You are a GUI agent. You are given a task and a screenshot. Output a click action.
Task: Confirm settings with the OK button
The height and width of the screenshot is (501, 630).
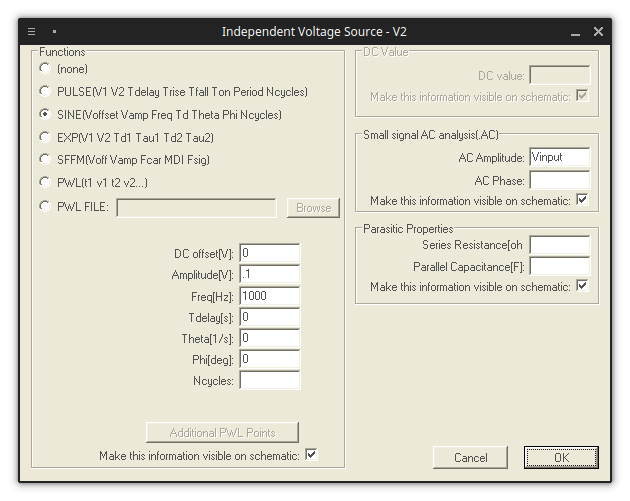pyautogui.click(x=561, y=457)
